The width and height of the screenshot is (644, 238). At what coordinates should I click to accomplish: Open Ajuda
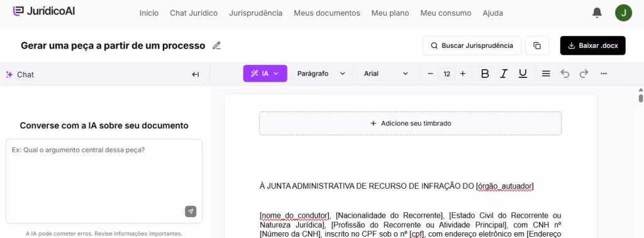coord(493,13)
